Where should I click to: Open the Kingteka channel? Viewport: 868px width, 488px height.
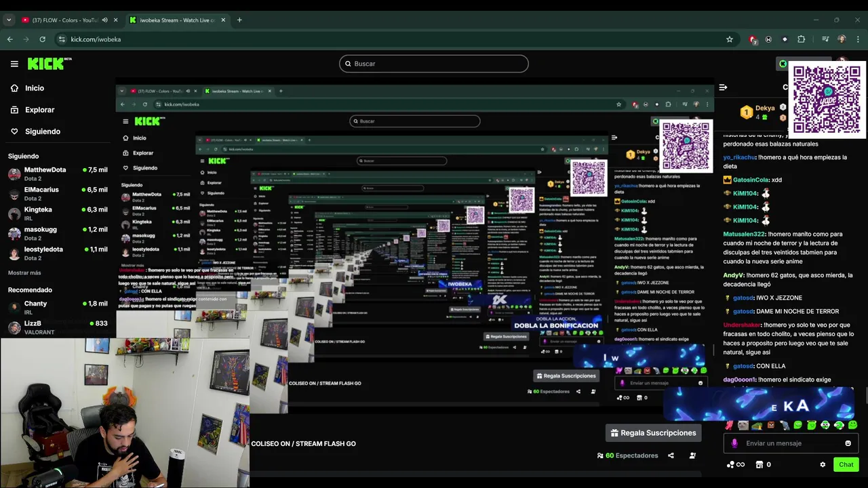click(58, 213)
